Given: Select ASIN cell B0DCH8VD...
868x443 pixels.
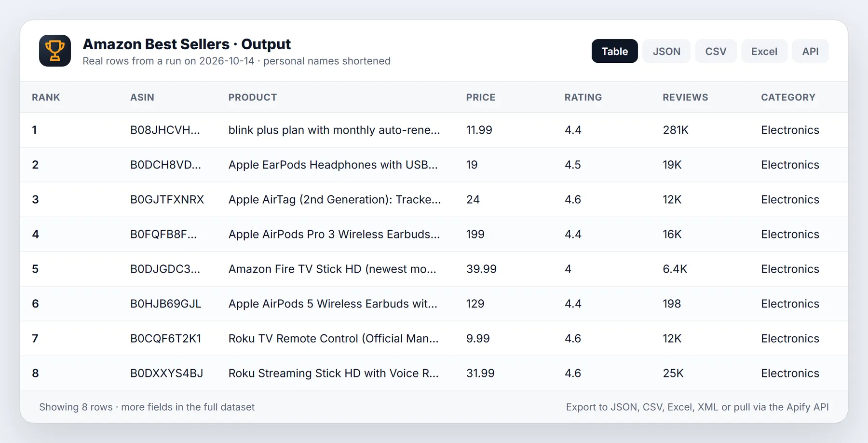Looking at the screenshot, I should click(x=165, y=165).
